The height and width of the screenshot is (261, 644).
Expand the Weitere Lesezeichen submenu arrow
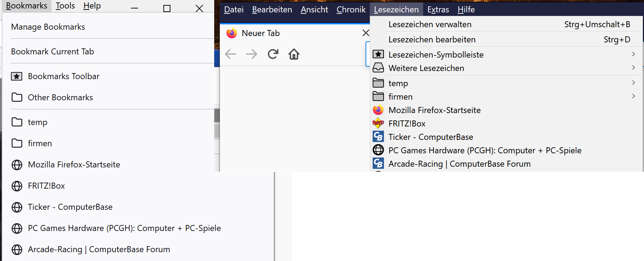point(634,67)
